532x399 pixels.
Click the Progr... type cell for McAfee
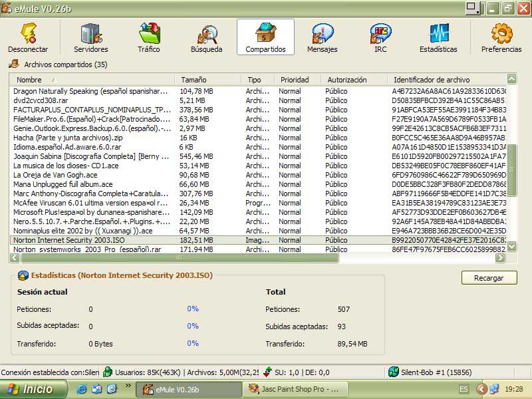pyautogui.click(x=258, y=203)
